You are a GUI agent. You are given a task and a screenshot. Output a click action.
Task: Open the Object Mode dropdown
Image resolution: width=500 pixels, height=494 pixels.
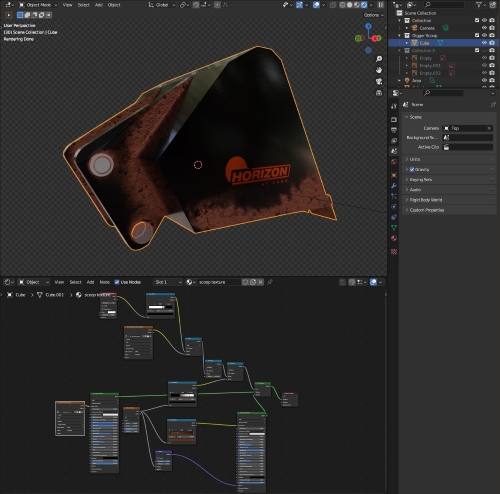pos(38,5)
